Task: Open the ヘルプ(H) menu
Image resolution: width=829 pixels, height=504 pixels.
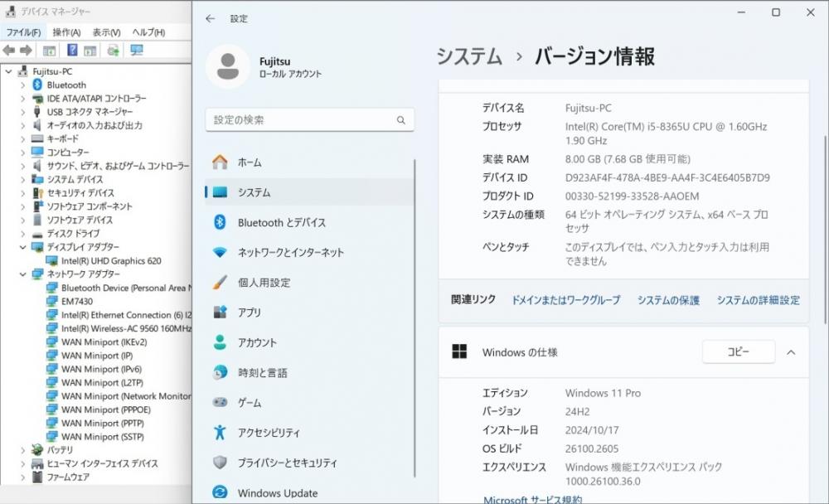Action: 148,32
